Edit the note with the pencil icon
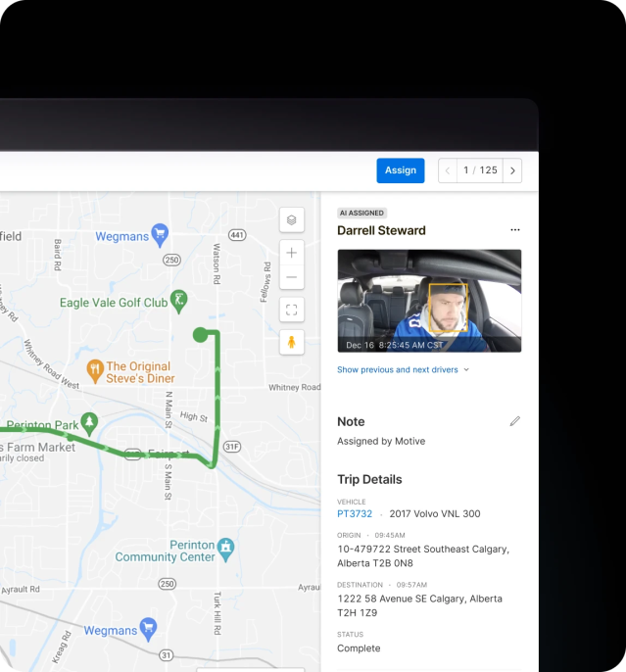Image resolution: width=626 pixels, height=672 pixels. (515, 421)
